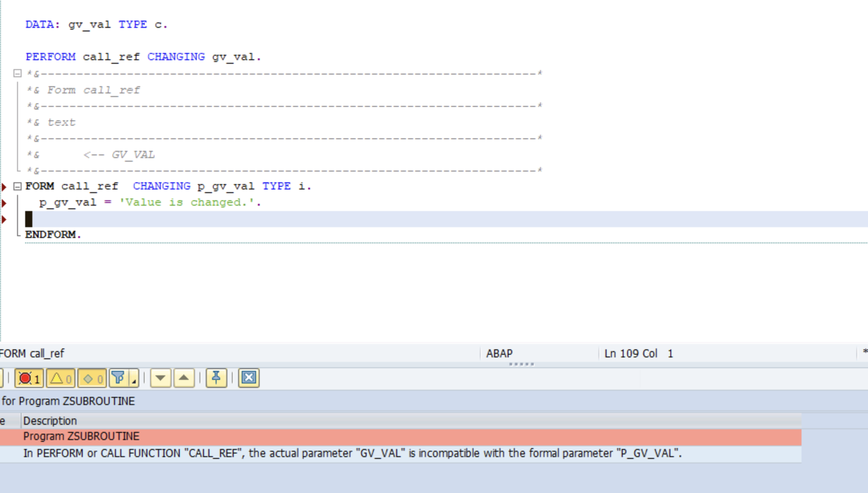Toggle the yellow warnings filter button

[x=61, y=379]
